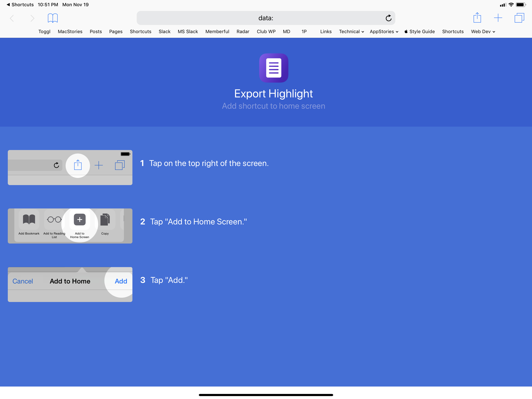
Task: Tap Add in the Add to Home dialog illustration
Action: (x=121, y=281)
